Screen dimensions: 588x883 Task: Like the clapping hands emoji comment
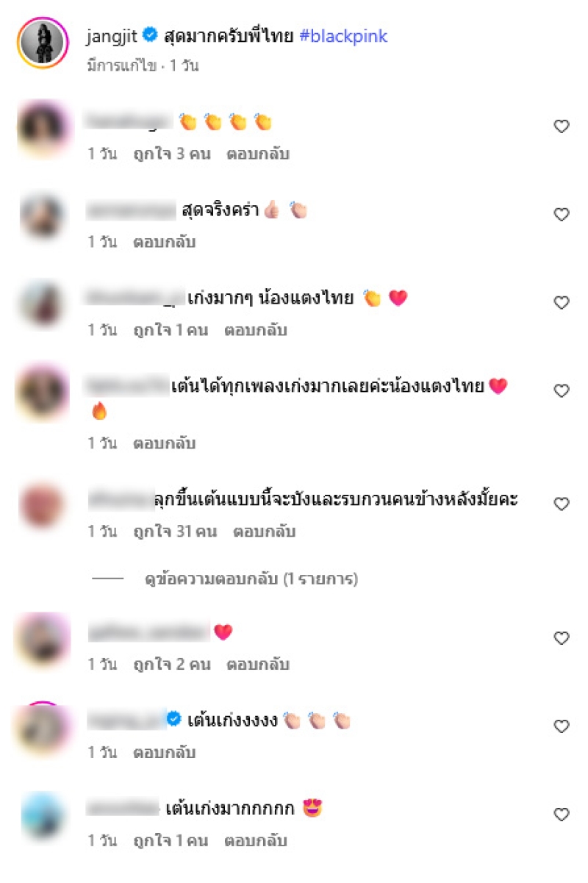562,126
